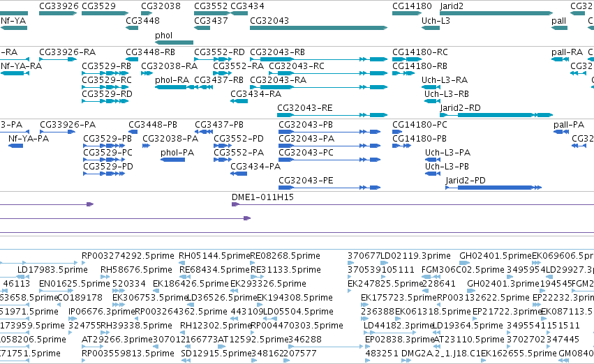This screenshot has width=594, height=364.
Task: Select the Uch-L3 gene label
Action: point(436,20)
